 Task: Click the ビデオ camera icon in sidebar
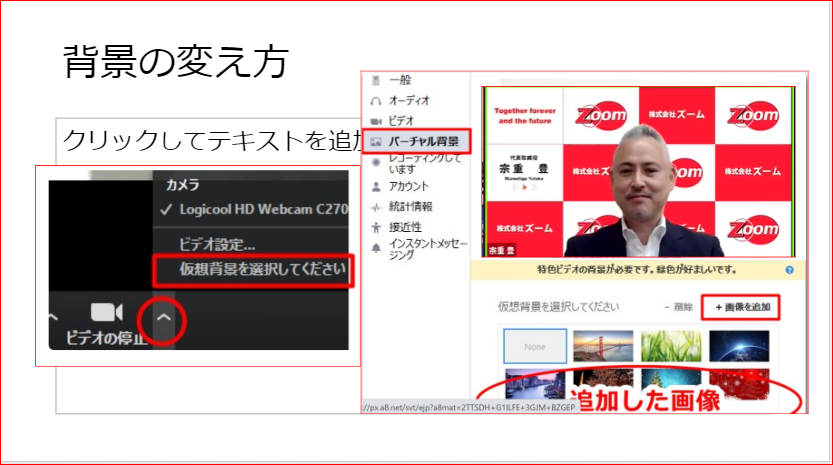click(x=376, y=121)
